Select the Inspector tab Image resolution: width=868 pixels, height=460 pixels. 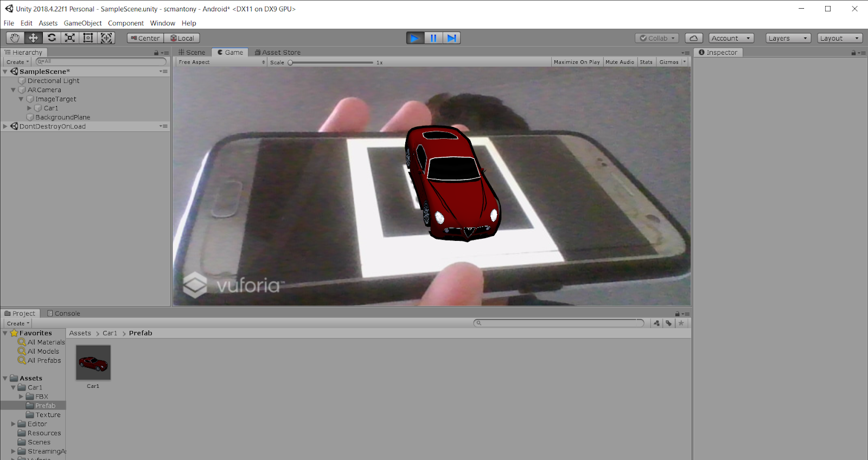click(x=718, y=53)
